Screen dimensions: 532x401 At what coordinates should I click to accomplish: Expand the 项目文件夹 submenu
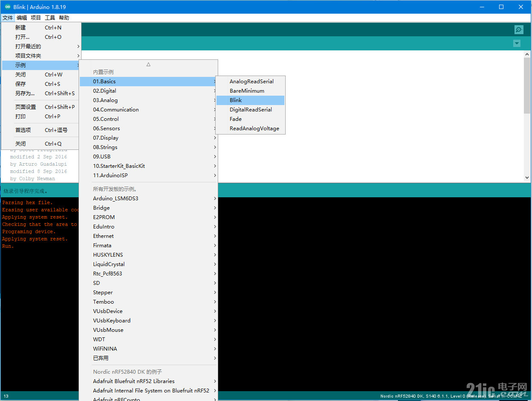(x=41, y=56)
